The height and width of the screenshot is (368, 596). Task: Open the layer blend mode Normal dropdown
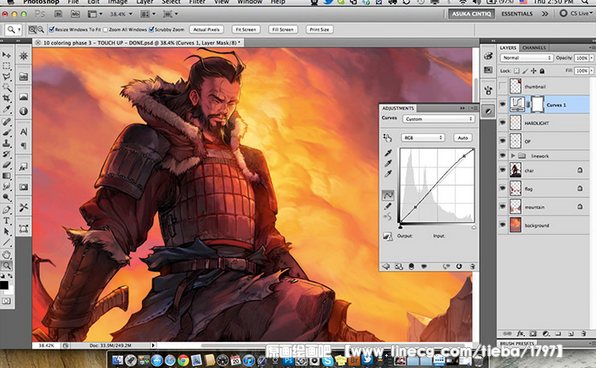pos(526,58)
